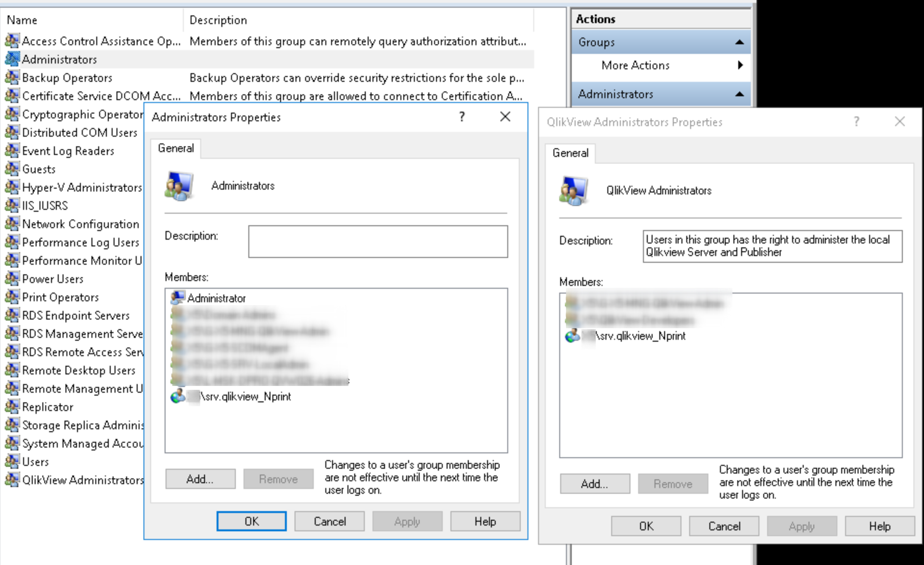
Task: Click the Remote Desktop Users group icon
Action: tap(12, 370)
